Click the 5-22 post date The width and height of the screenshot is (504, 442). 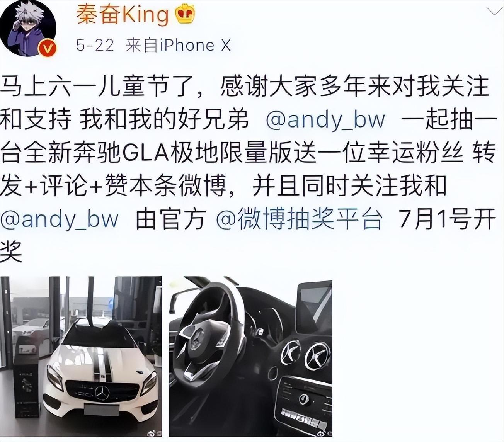click(95, 46)
